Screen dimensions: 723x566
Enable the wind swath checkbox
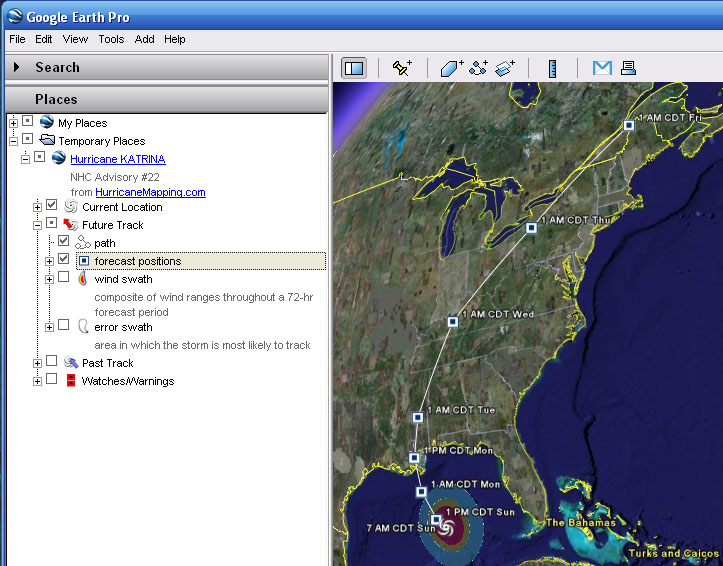(64, 277)
